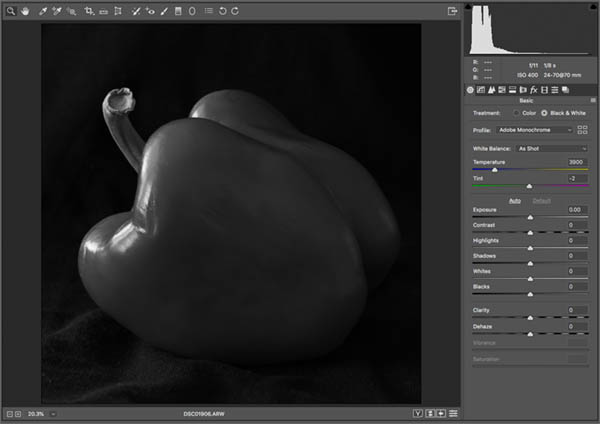The image size is (600, 424).
Task: Open the profile browser grid icon
Action: point(582,130)
